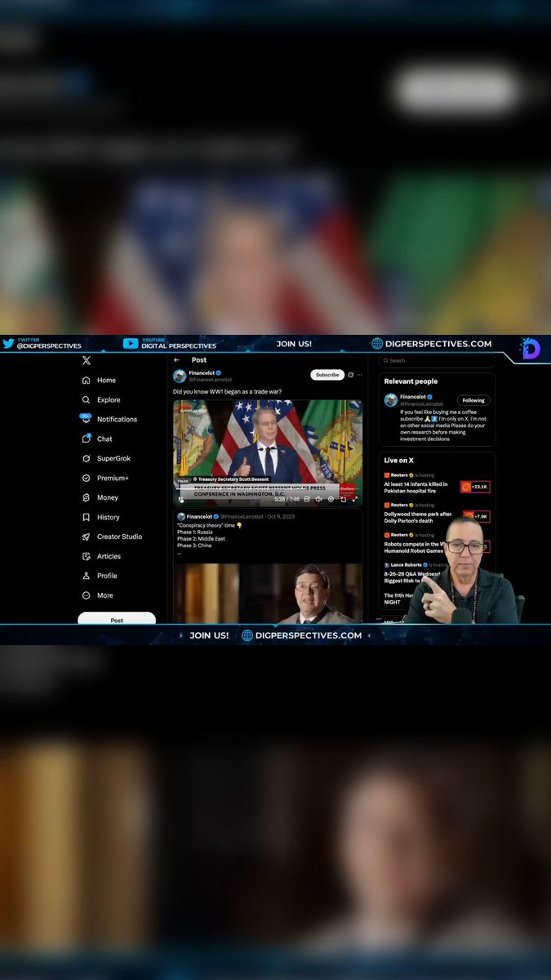
Task: Click the quoted post date Oct 9, 2023
Action: coord(282,517)
